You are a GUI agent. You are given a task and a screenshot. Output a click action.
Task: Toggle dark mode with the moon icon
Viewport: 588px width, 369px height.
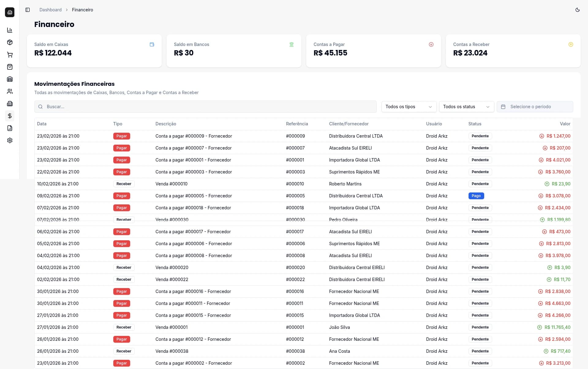pyautogui.click(x=577, y=10)
